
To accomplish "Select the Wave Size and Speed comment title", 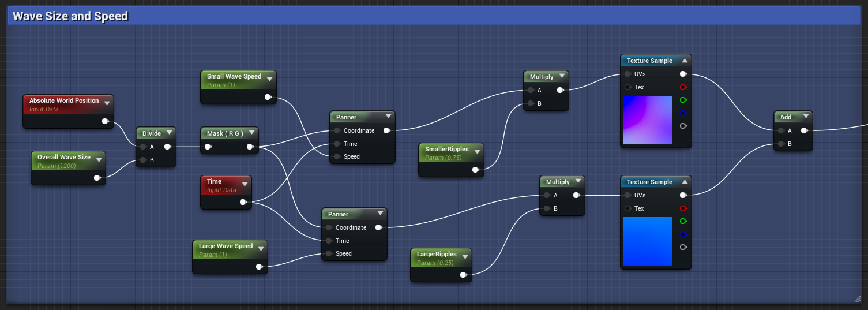I will [70, 16].
